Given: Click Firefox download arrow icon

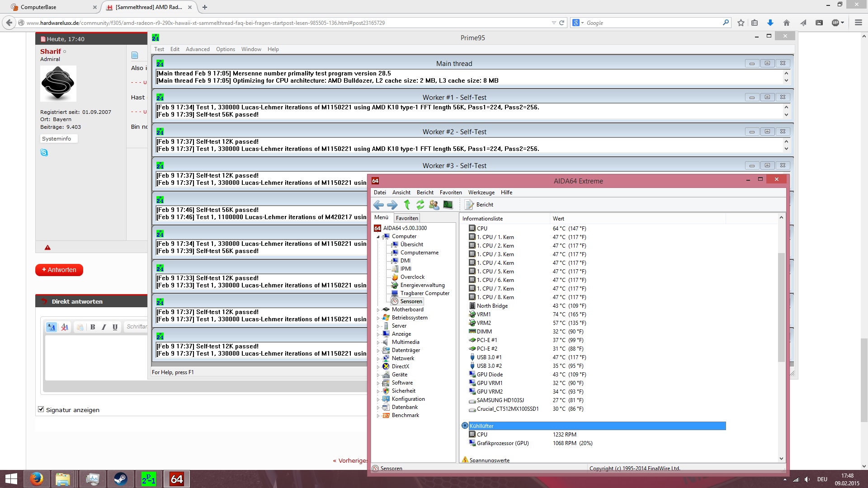Looking at the screenshot, I should click(x=770, y=23).
